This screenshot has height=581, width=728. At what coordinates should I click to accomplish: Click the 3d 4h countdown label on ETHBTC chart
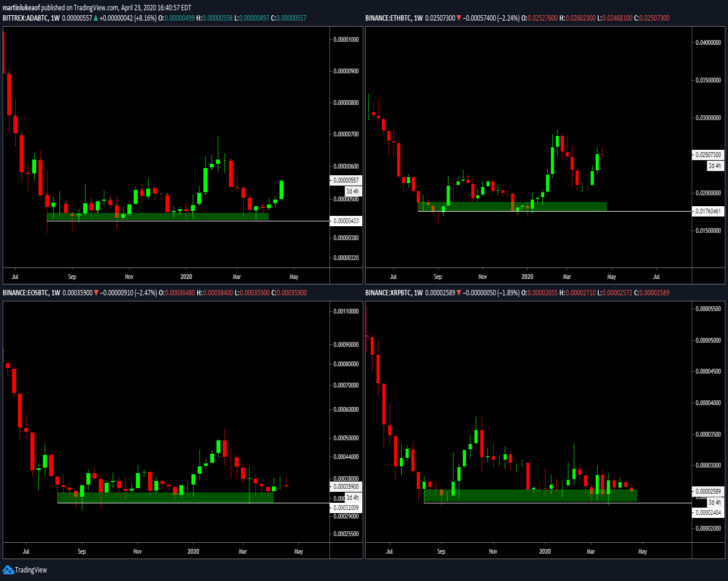(715, 166)
